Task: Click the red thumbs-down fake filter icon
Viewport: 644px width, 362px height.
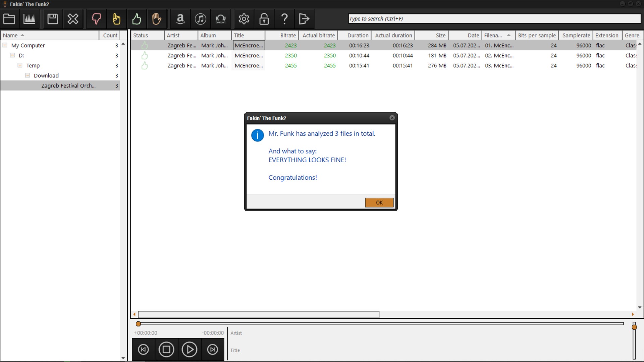Action: pyautogui.click(x=96, y=19)
